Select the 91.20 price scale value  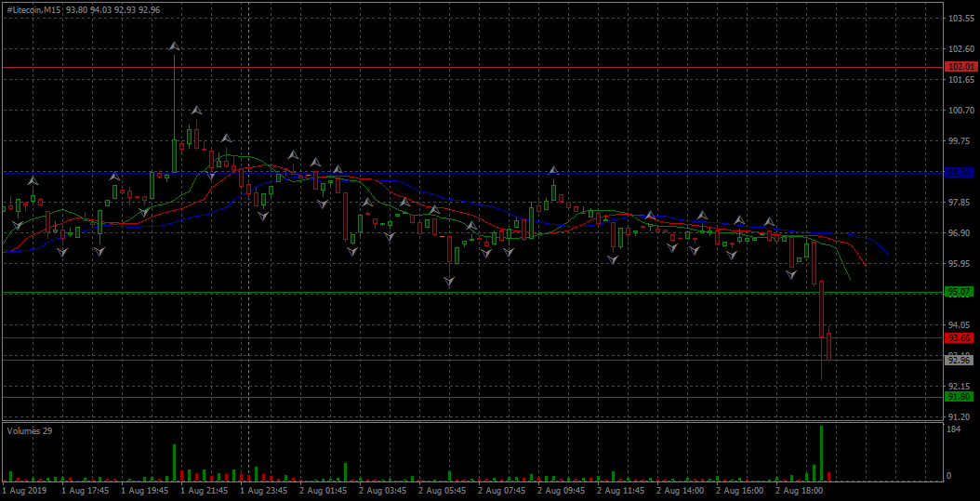pyautogui.click(x=961, y=416)
